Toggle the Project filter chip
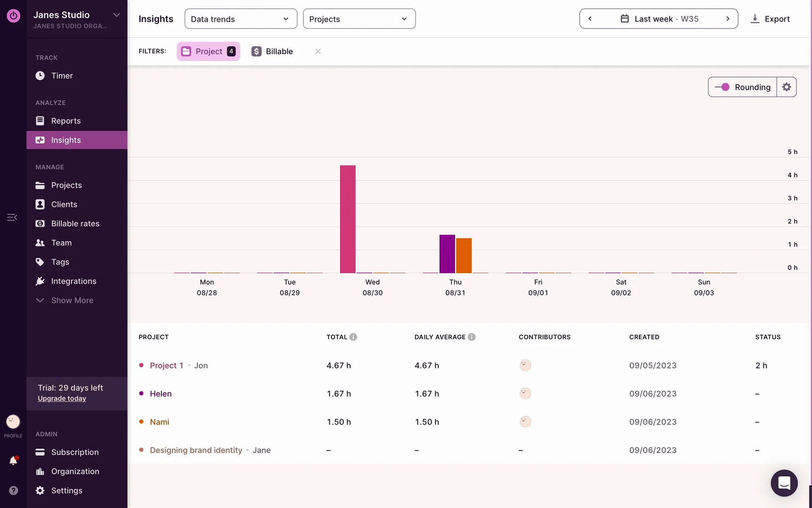Image resolution: width=812 pixels, height=508 pixels. [x=208, y=51]
